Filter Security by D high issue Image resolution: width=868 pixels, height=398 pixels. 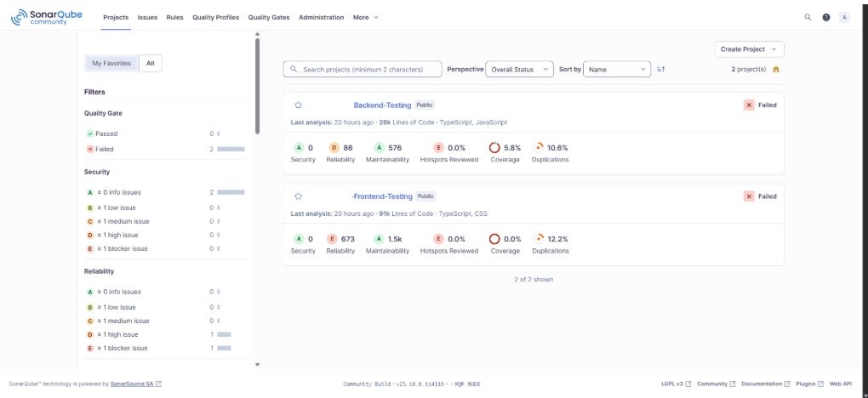(164, 235)
